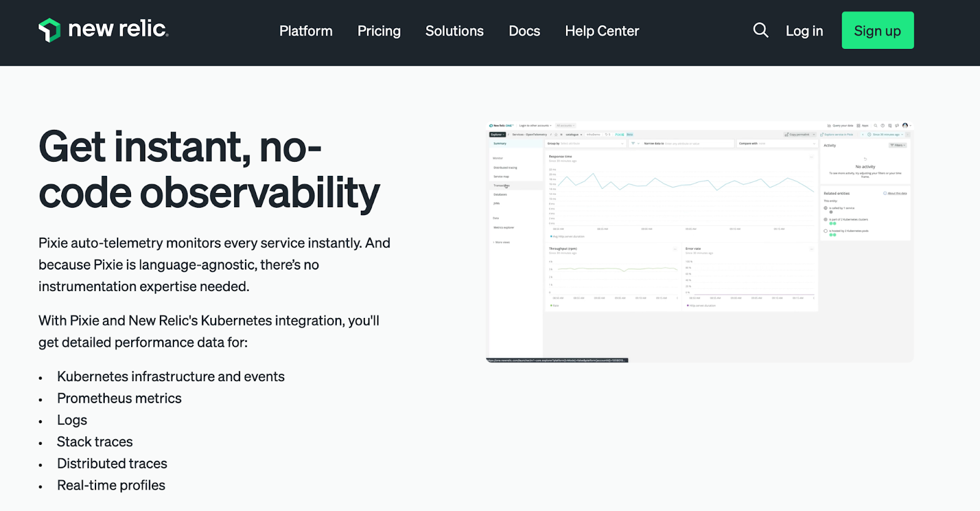Open the Help Center link

(602, 31)
